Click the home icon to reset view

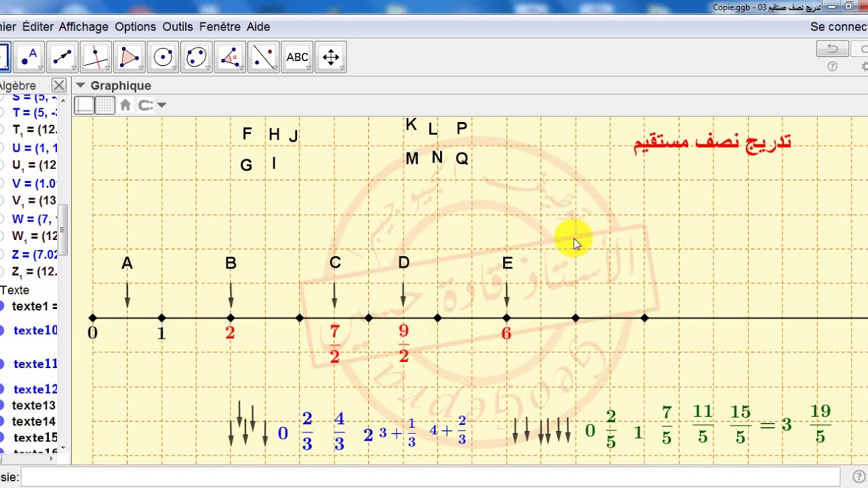pyautogui.click(x=125, y=105)
